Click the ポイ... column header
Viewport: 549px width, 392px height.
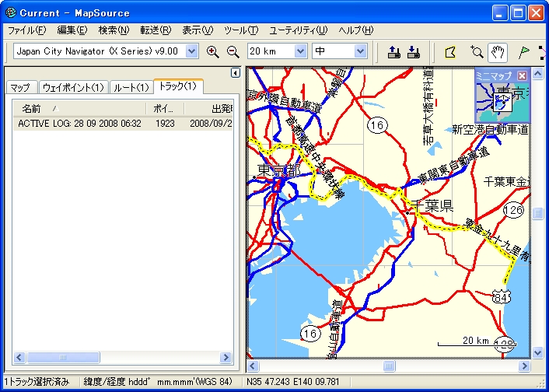[165, 109]
